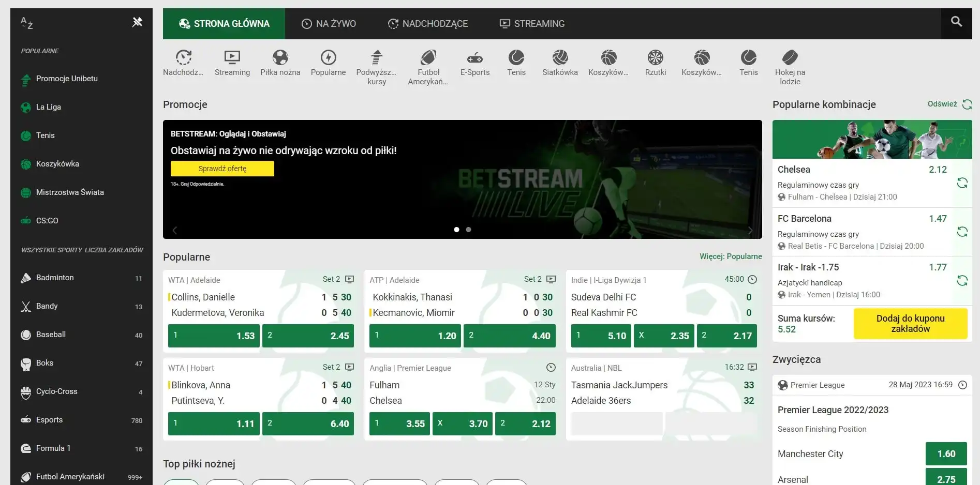Click Sprawdź ofertę banner button

222,169
